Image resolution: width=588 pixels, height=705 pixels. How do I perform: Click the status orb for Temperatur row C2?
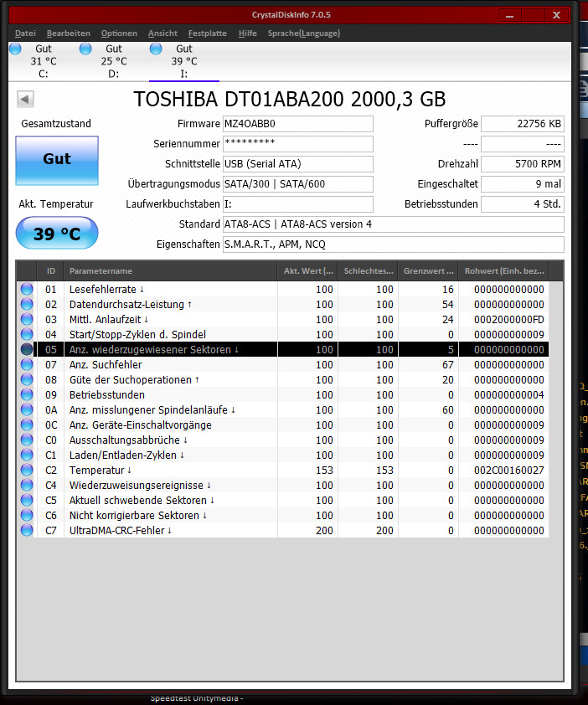[x=27, y=470]
